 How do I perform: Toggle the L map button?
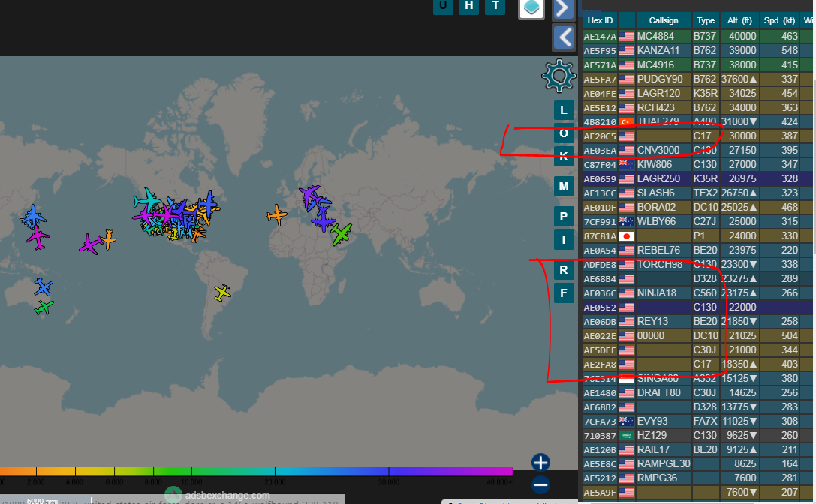click(564, 110)
